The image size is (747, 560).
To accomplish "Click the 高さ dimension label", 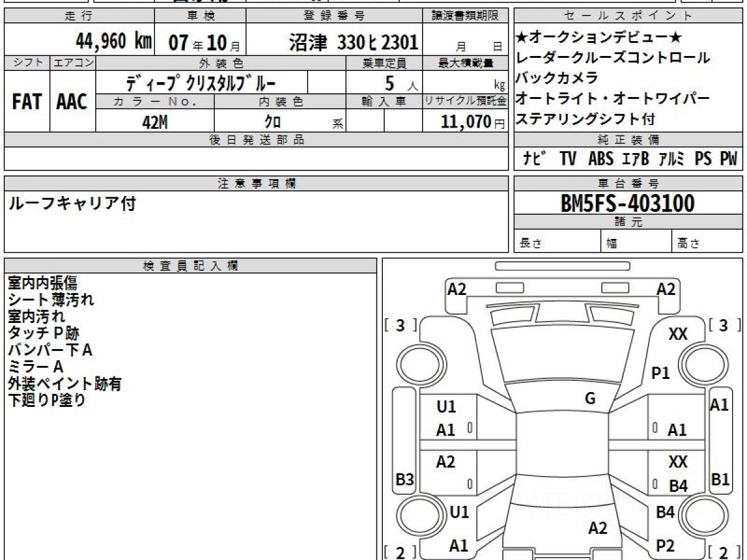I will point(688,244).
